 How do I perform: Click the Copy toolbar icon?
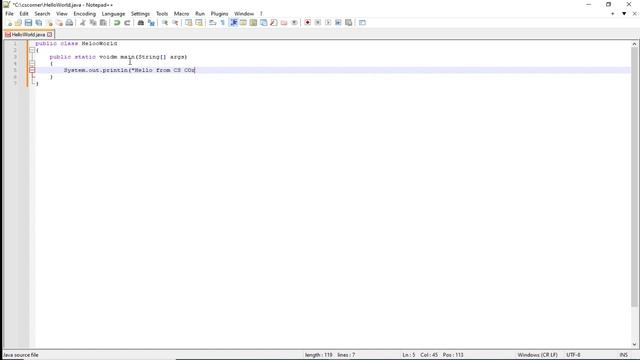pos(93,23)
